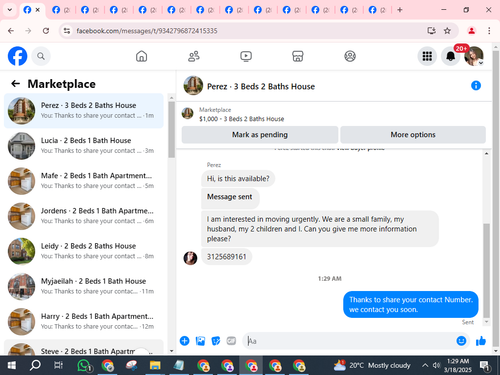Open the Groups icon in top bar
500x375 pixels.
(350, 56)
